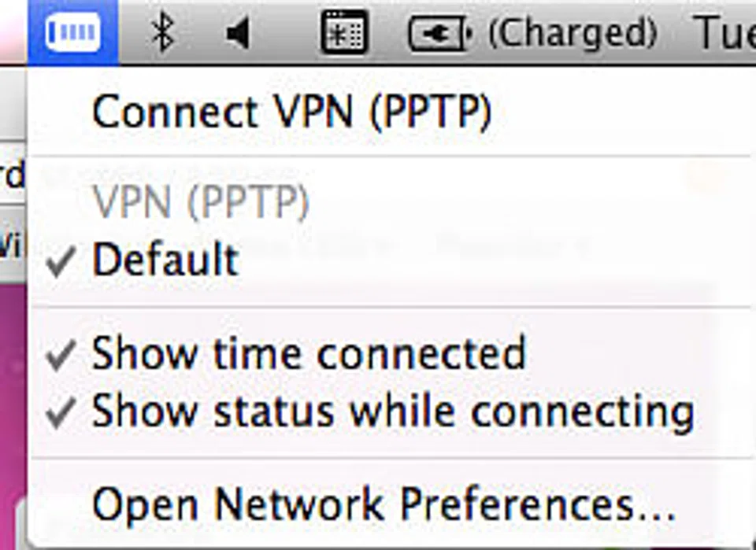Select the Default VPN configuration
Viewport: 756px width, 550px height.
pyautogui.click(x=165, y=260)
